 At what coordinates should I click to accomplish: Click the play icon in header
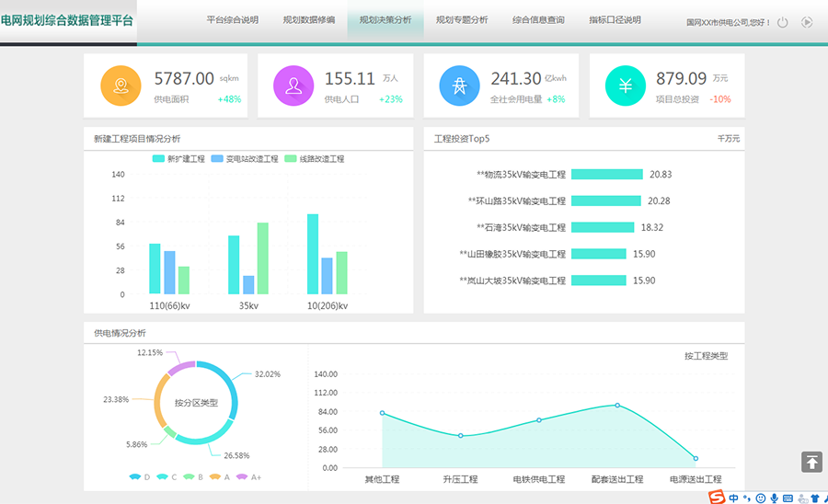pos(807,22)
